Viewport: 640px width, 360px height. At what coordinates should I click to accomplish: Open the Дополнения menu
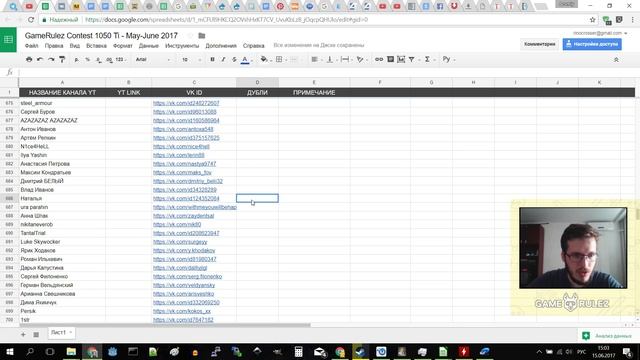[x=221, y=46]
